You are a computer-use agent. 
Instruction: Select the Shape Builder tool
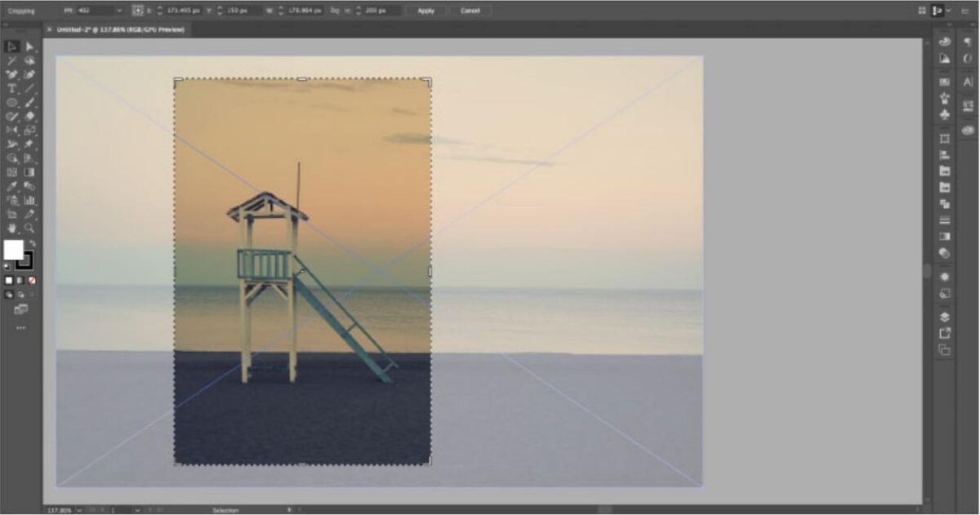pyautogui.click(x=12, y=158)
